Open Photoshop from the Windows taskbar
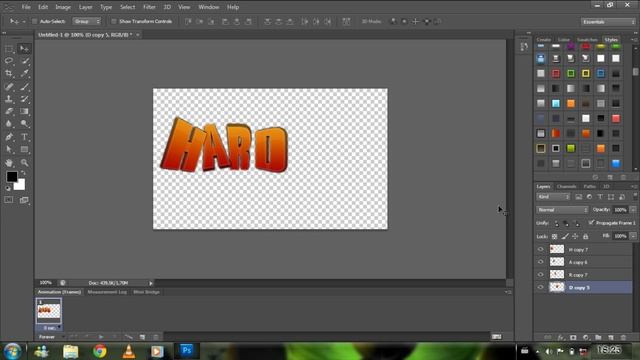Viewport: 640px width, 360px height. pyautogui.click(x=187, y=351)
